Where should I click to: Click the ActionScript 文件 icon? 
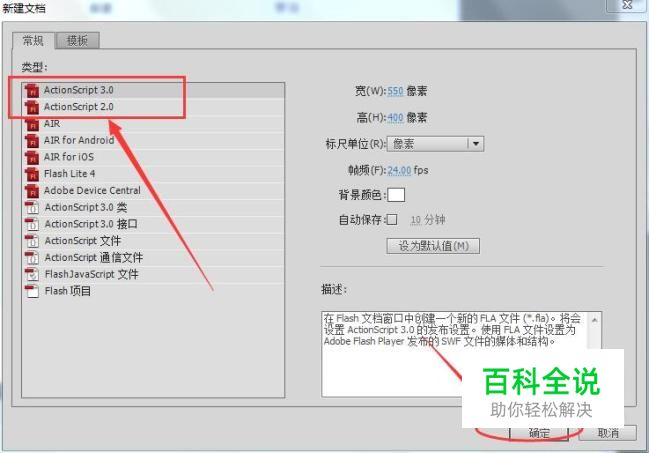[x=32, y=241]
